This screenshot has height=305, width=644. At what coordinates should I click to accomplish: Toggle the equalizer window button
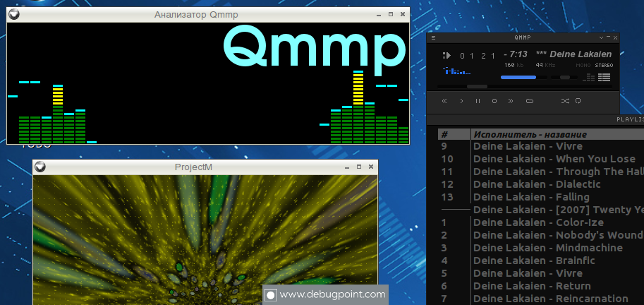click(590, 77)
